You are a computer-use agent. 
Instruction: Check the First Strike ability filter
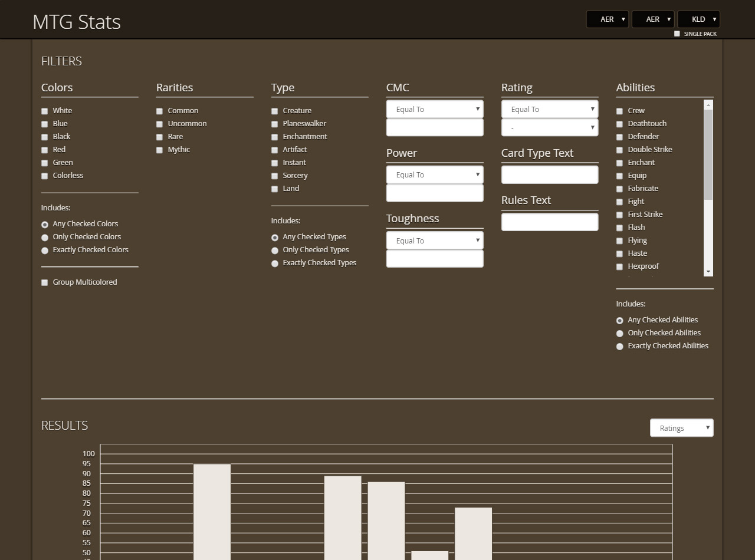[x=620, y=215]
